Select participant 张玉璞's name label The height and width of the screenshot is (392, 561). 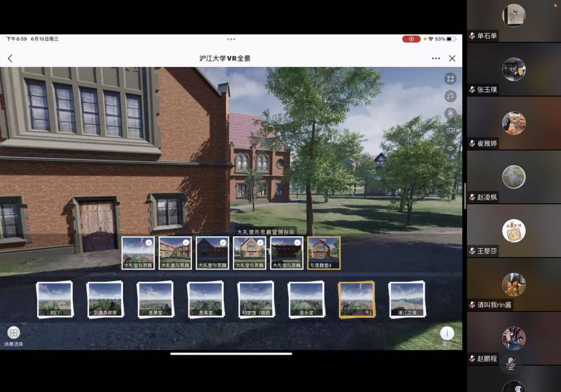(487, 89)
